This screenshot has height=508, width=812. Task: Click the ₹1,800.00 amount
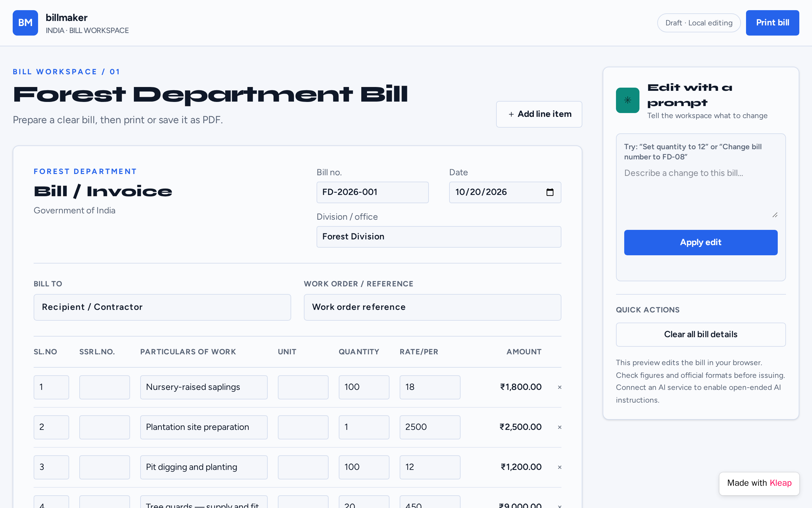click(521, 387)
